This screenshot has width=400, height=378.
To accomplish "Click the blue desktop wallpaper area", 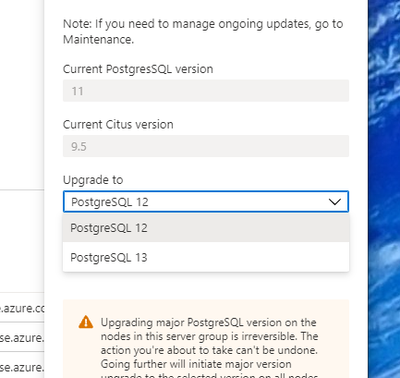I will (x=384, y=187).
